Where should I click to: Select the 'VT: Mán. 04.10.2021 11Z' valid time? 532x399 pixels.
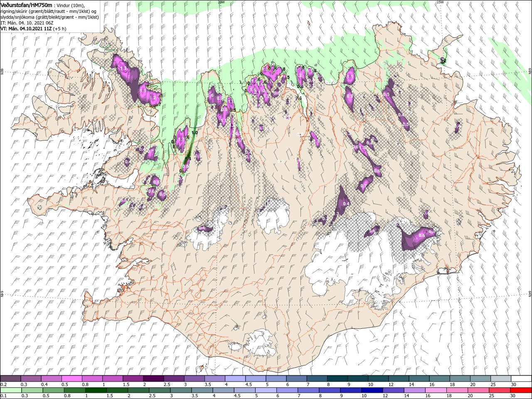(x=26, y=29)
